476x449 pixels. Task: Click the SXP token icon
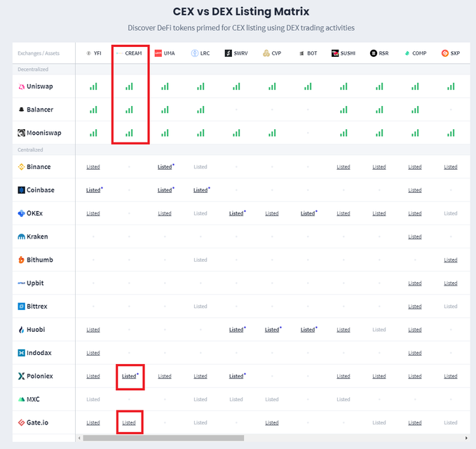click(x=444, y=53)
